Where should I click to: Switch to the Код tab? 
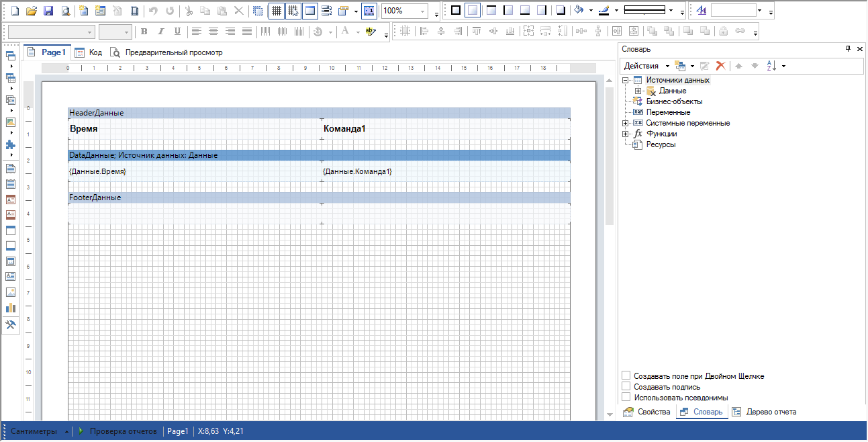click(89, 52)
